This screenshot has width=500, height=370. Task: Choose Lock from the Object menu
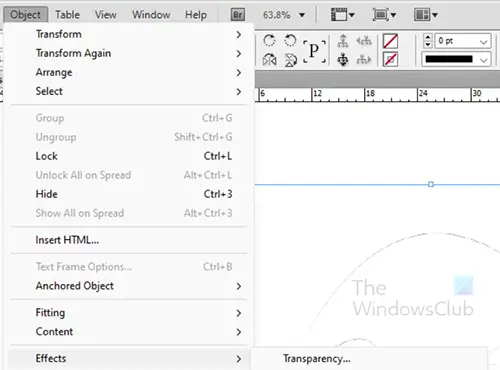point(129,156)
